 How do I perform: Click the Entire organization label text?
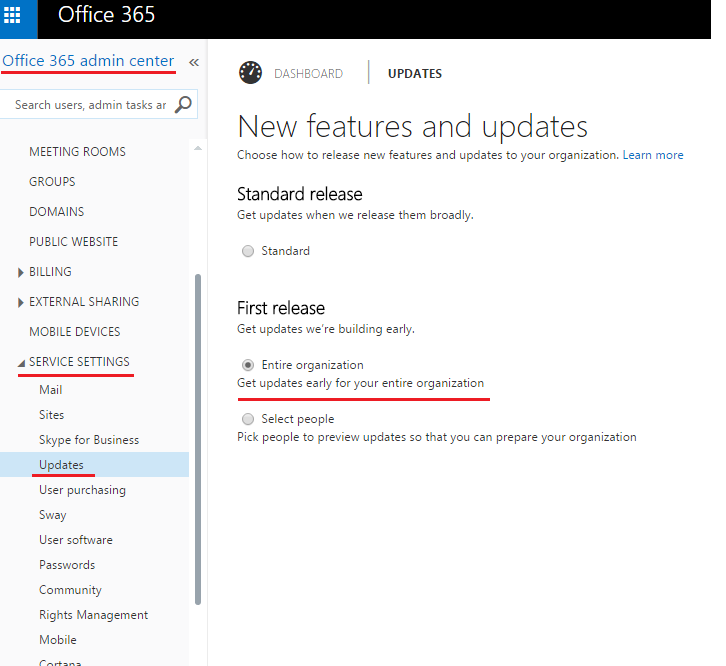tap(313, 365)
